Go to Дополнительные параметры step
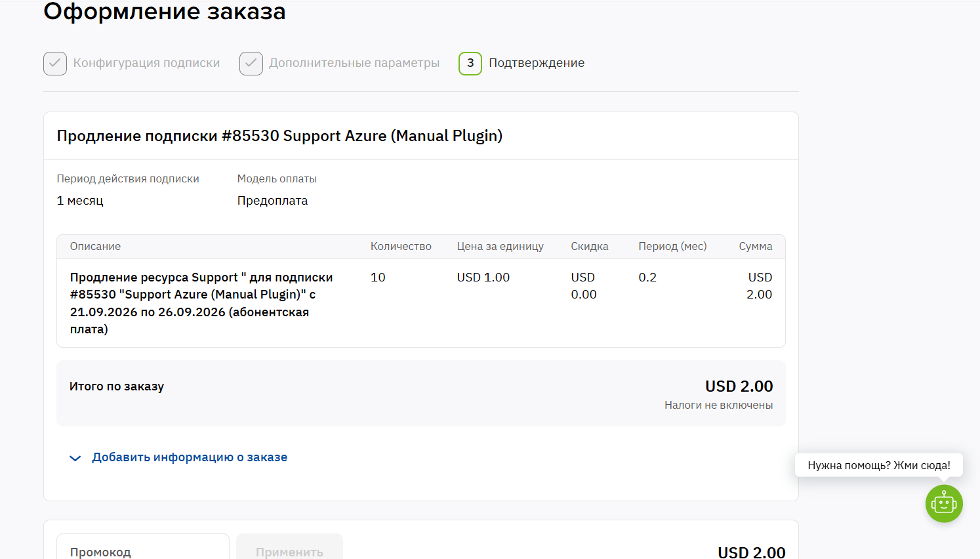980x559 pixels. click(354, 63)
